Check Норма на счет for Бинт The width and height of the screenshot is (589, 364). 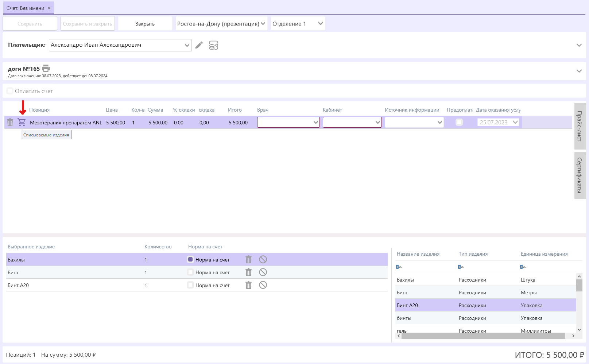point(190,272)
